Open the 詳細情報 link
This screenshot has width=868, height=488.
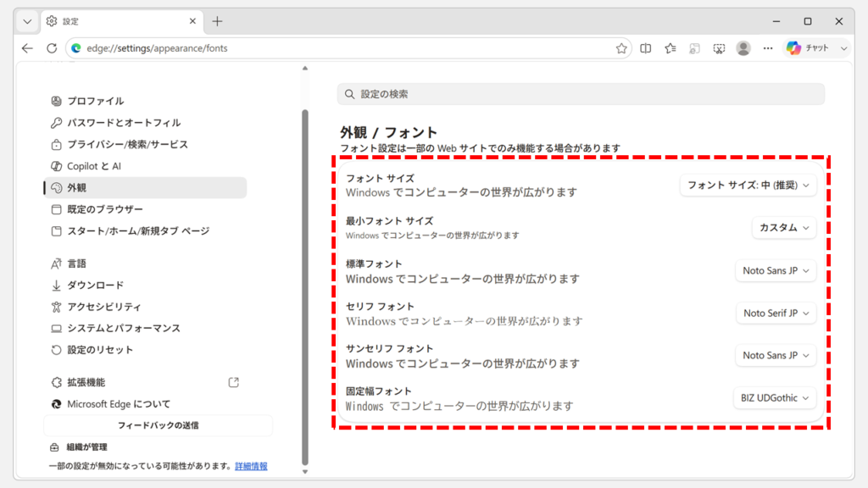click(x=251, y=467)
